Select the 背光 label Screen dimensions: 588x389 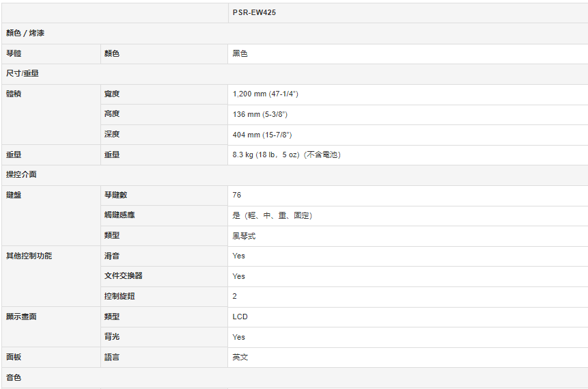(x=112, y=337)
